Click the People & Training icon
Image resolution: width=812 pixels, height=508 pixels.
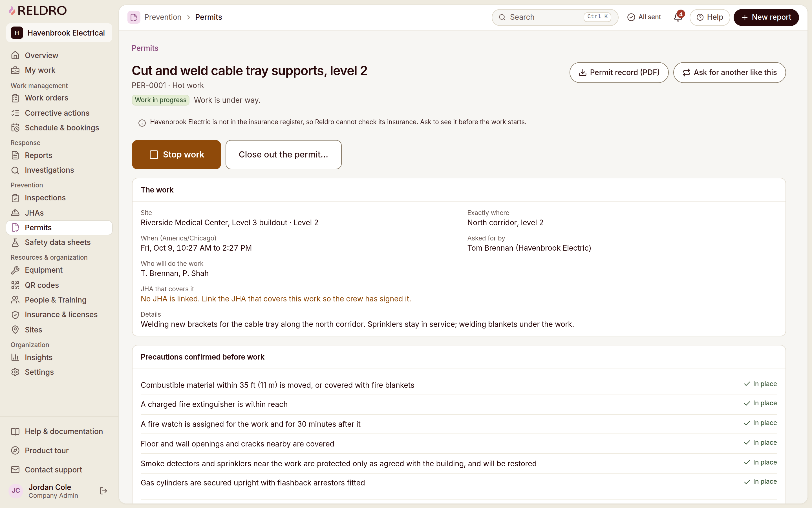tap(15, 300)
